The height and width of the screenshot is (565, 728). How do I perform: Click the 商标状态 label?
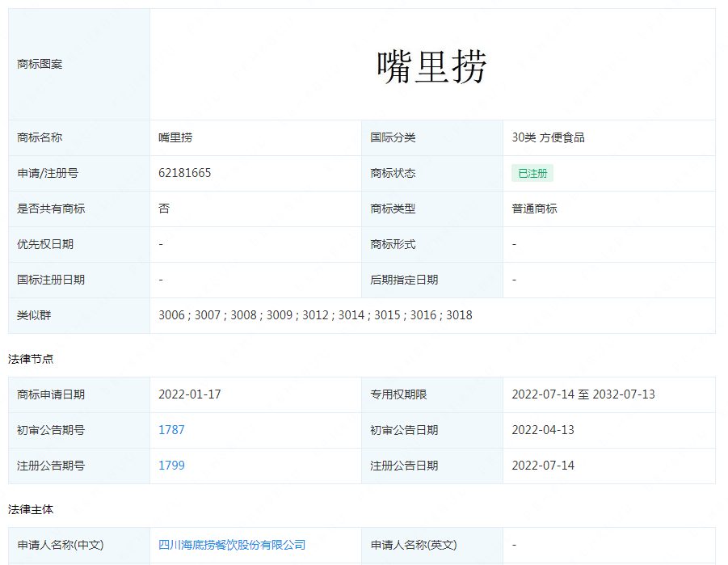pos(393,173)
